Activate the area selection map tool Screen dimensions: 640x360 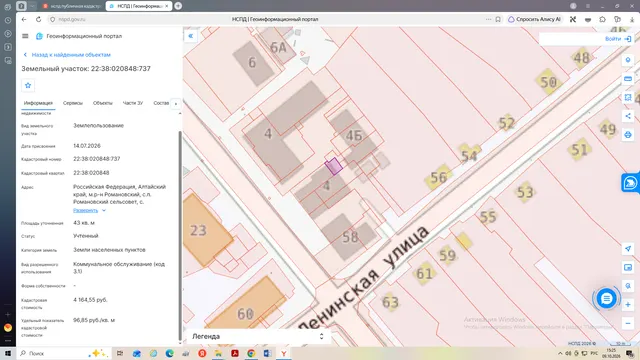[x=628, y=97]
